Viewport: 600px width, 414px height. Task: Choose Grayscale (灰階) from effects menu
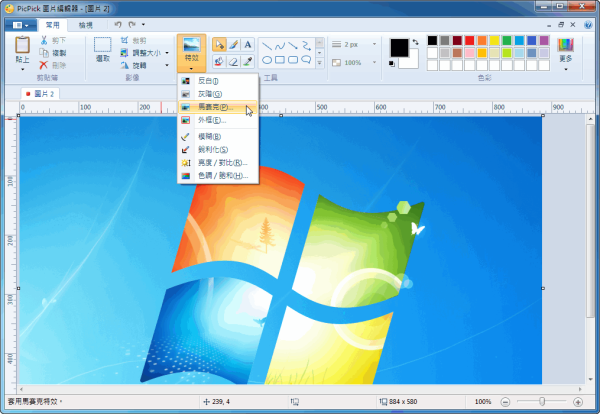pos(218,94)
